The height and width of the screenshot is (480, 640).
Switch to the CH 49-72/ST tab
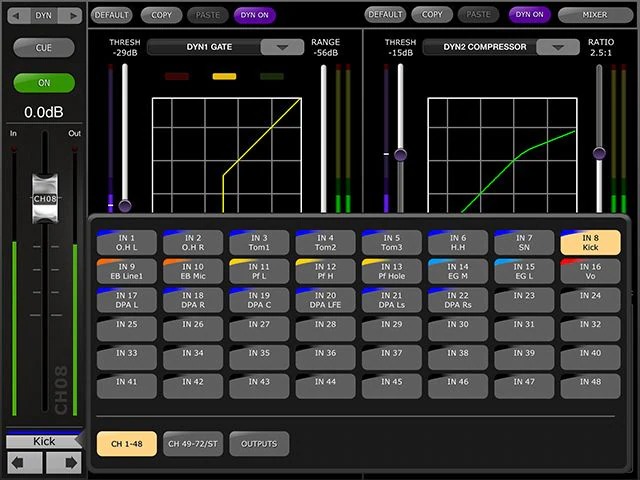192,443
